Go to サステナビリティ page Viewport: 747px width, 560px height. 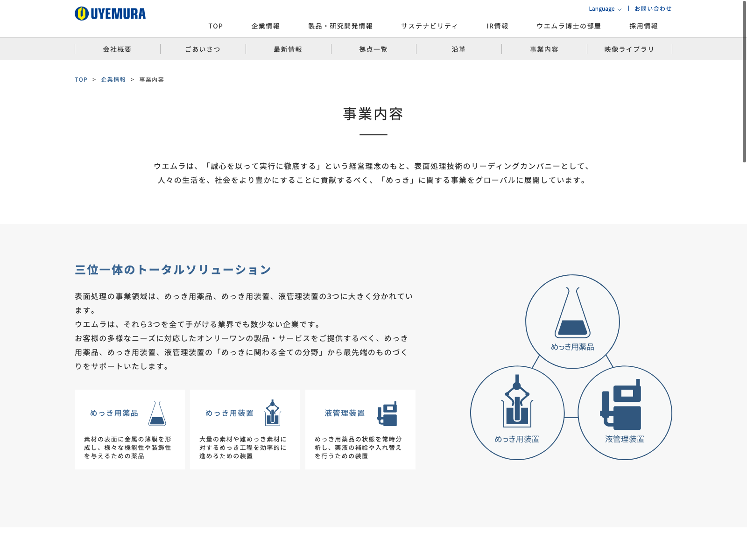pyautogui.click(x=430, y=26)
